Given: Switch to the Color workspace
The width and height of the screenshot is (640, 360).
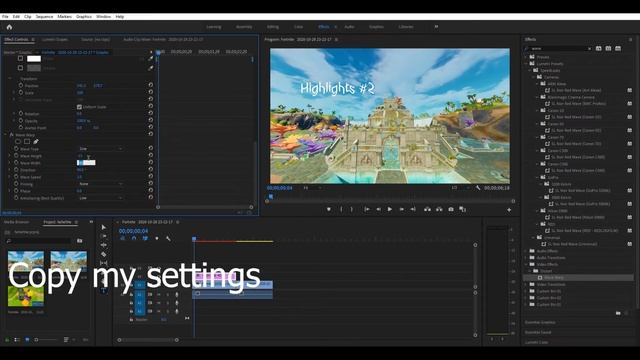Looking at the screenshot, I should click(x=298, y=27).
